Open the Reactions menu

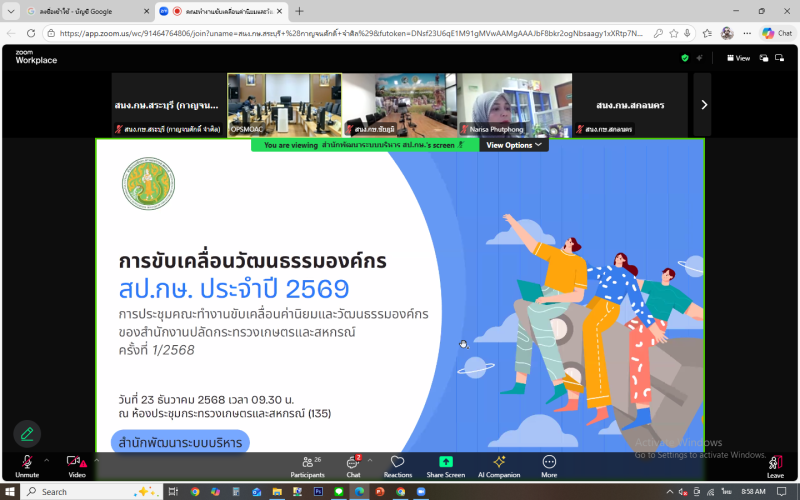tap(397, 465)
